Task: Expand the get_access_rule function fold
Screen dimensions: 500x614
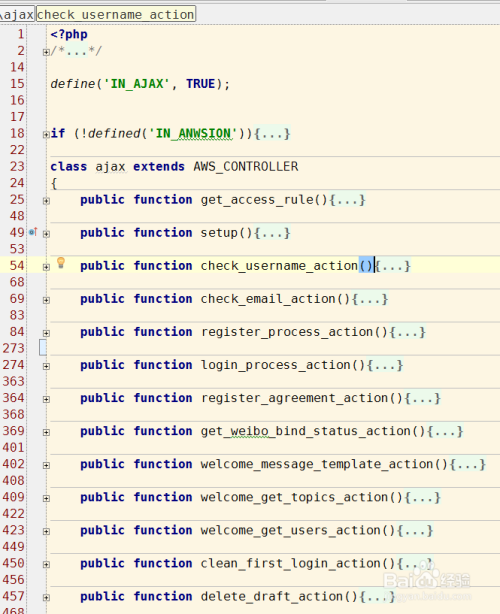Action: coord(46,201)
